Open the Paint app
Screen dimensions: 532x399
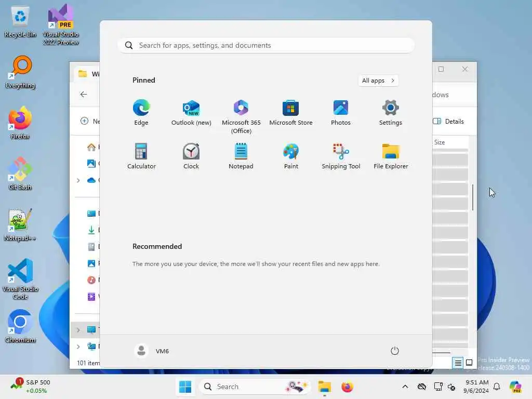click(x=291, y=156)
